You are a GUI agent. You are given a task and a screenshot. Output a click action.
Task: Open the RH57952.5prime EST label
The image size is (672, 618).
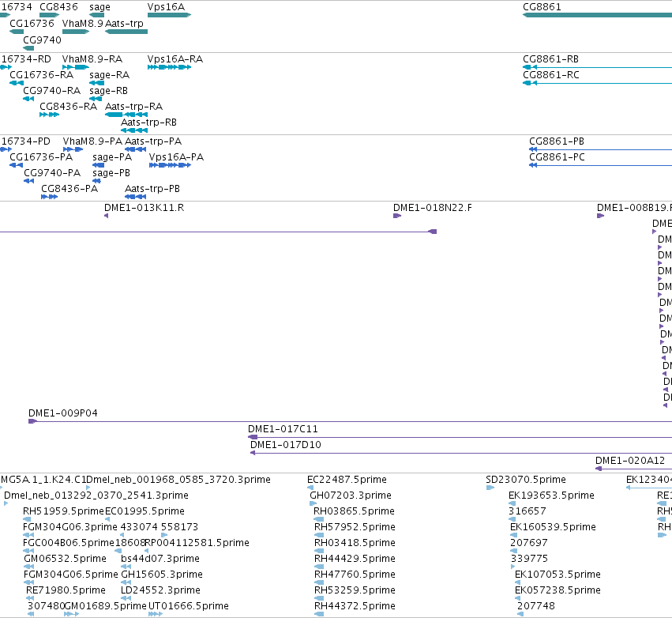coord(355,527)
